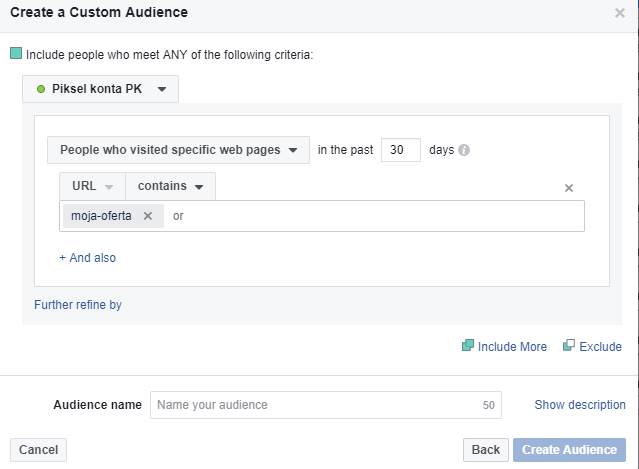This screenshot has height=469, width=639.
Task: Click the Include More option
Action: (x=504, y=347)
